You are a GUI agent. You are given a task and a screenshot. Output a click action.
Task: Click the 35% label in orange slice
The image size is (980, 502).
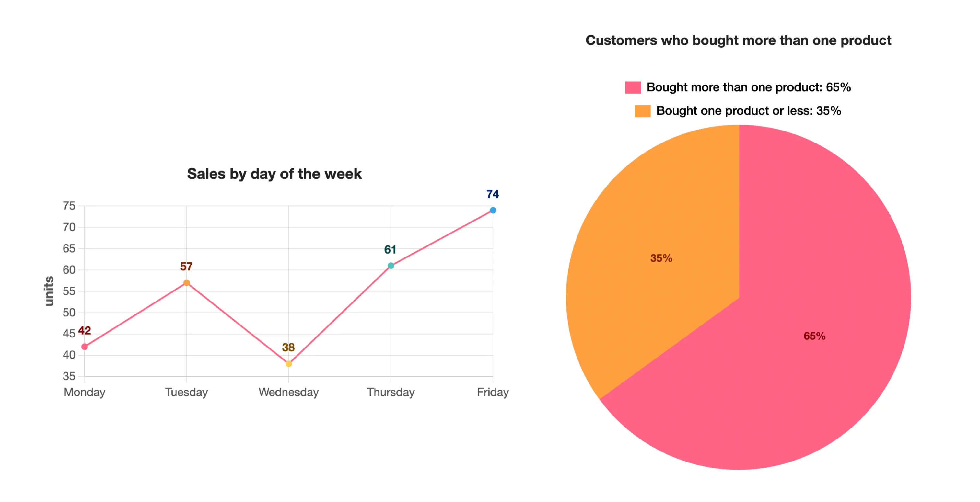tap(661, 258)
